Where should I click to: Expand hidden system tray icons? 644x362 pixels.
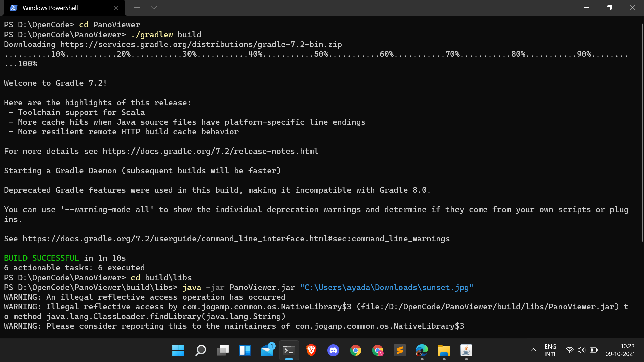(x=533, y=350)
